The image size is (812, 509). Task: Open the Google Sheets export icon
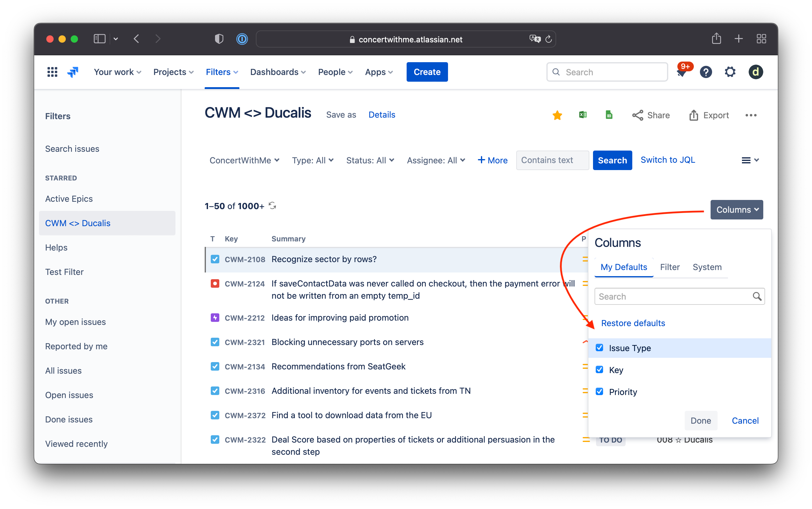(609, 115)
